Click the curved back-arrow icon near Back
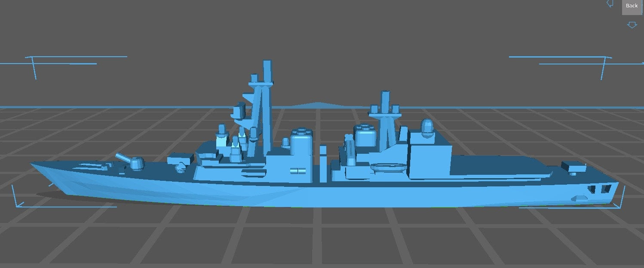644x268 pixels. [x=610, y=3]
